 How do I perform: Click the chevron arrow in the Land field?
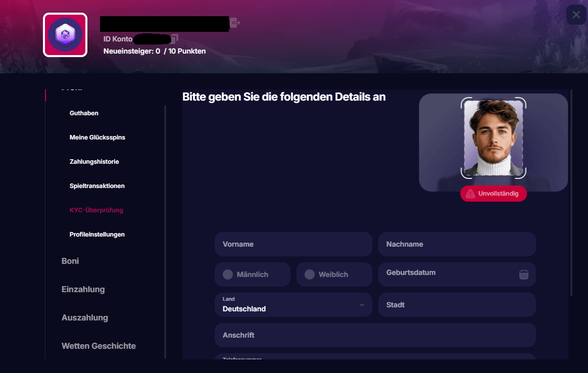(x=362, y=305)
